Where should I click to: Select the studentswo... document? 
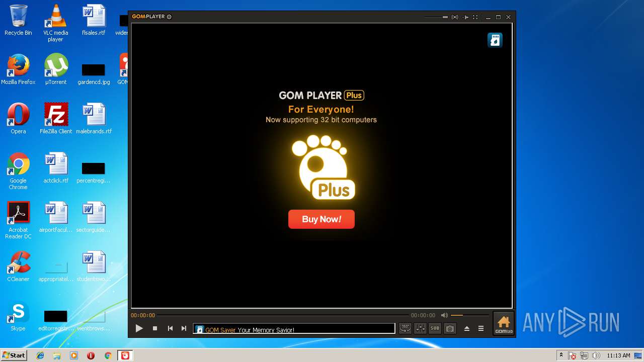[94, 266]
